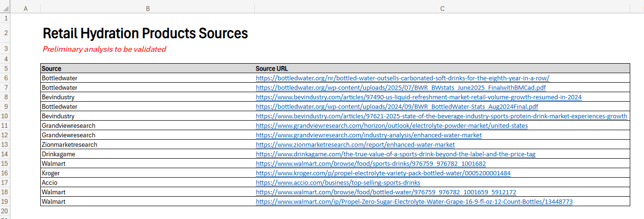This screenshot has height=219, width=644.
Task: Select row 5 header
Action: (x=5, y=68)
